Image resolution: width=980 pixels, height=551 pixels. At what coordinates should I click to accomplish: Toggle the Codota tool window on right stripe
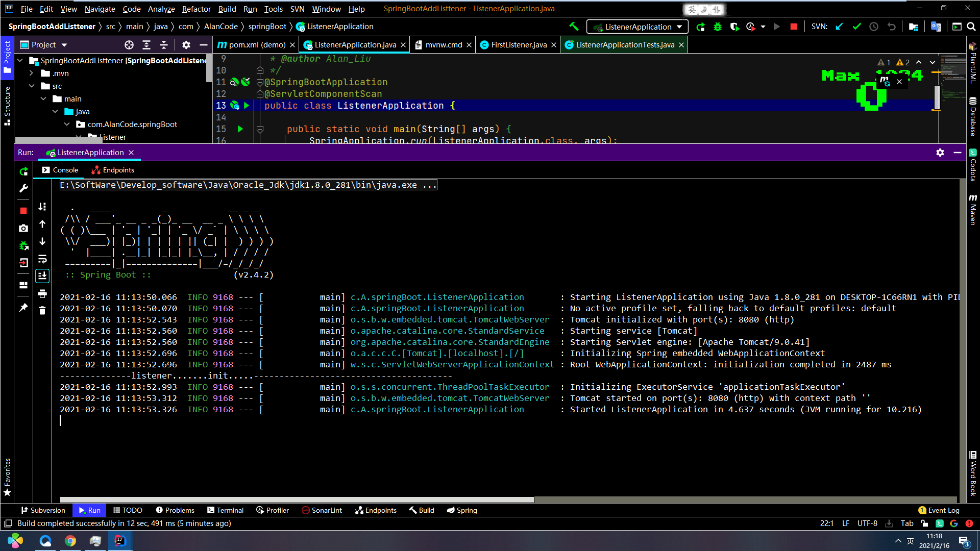(973, 165)
